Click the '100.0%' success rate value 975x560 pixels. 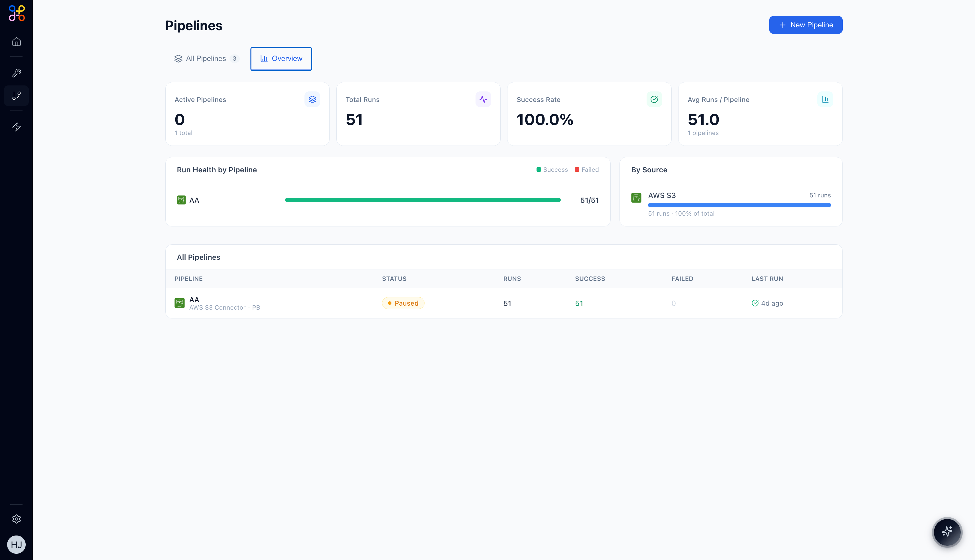[545, 120]
